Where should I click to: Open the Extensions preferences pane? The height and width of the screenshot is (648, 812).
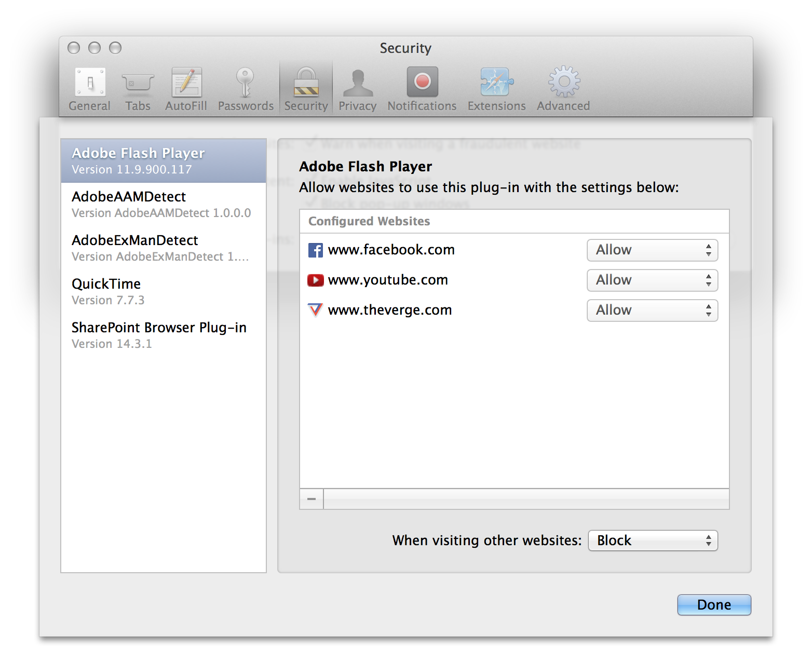point(497,89)
